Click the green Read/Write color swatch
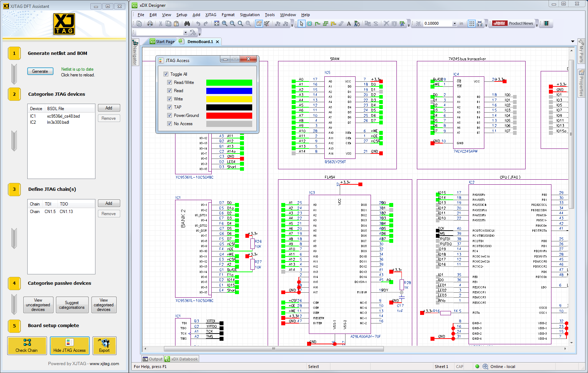Viewport: 588px width, 373px height. [x=229, y=83]
